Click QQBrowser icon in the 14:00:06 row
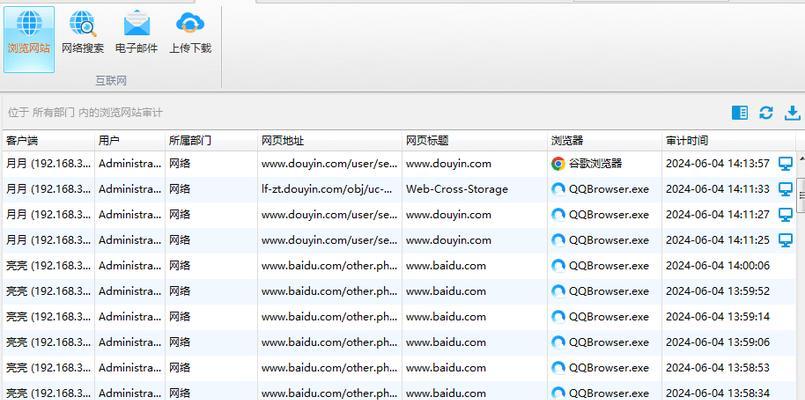The width and height of the screenshot is (805, 400). tap(558, 265)
